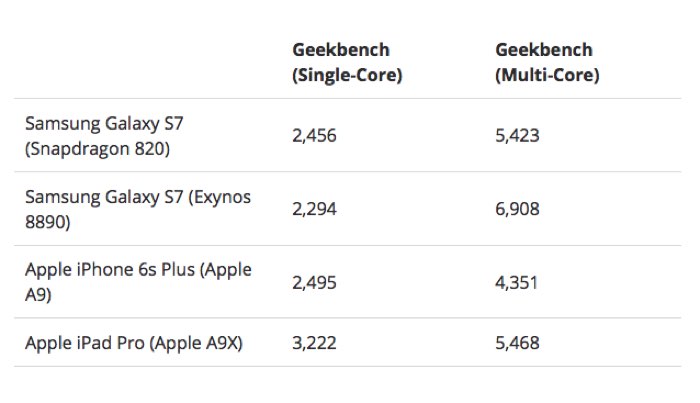Select the Samsung Galaxy S7 Snapdragon row label
The image size is (700, 403).
[x=105, y=137]
